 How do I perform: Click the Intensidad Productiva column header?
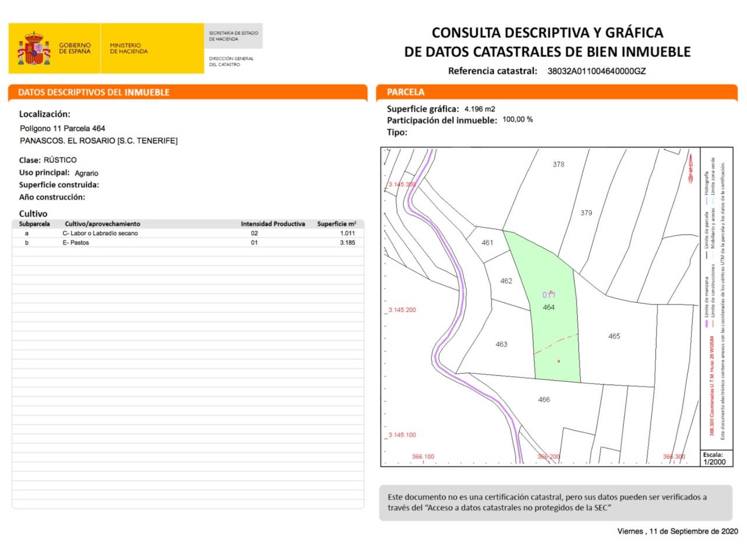(x=273, y=224)
